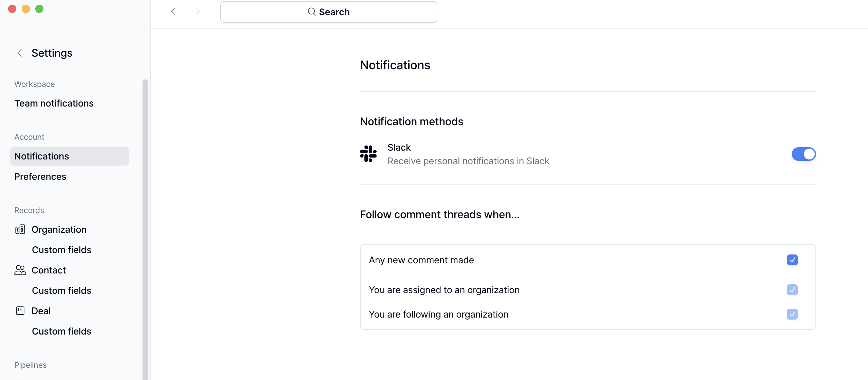
Task: Open Custom fields under Contact
Action: 61,290
